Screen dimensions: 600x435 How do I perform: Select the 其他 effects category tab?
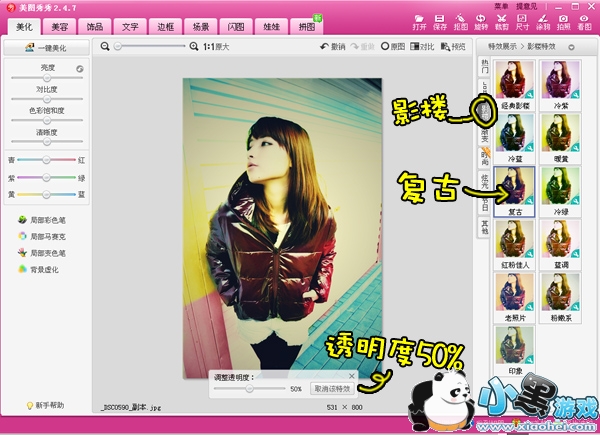pos(484,227)
